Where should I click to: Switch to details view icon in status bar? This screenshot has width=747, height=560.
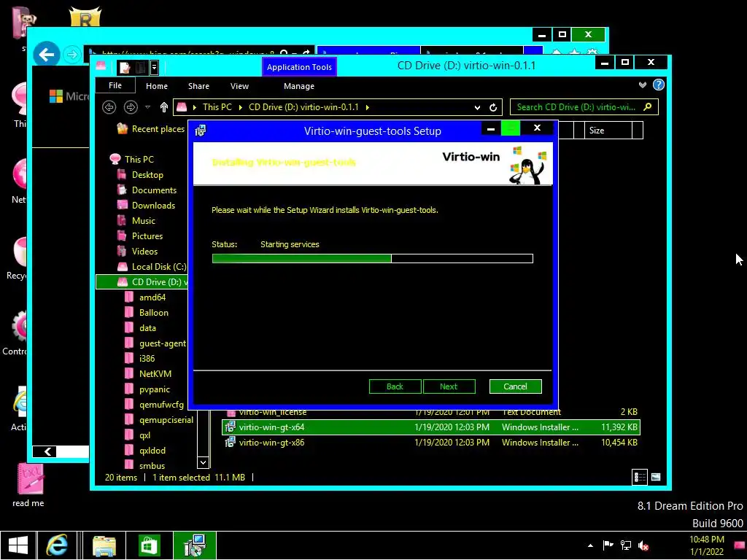click(640, 477)
